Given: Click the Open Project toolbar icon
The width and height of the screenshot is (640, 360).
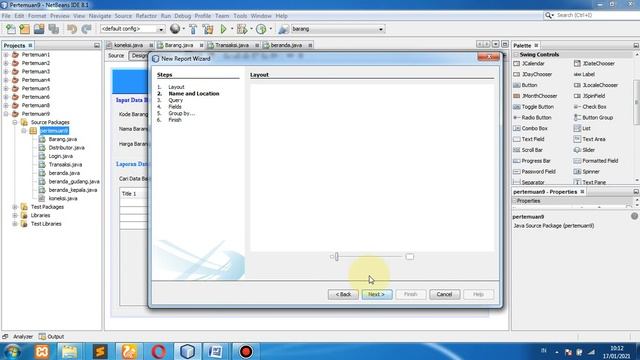Looking at the screenshot, I should [39, 29].
